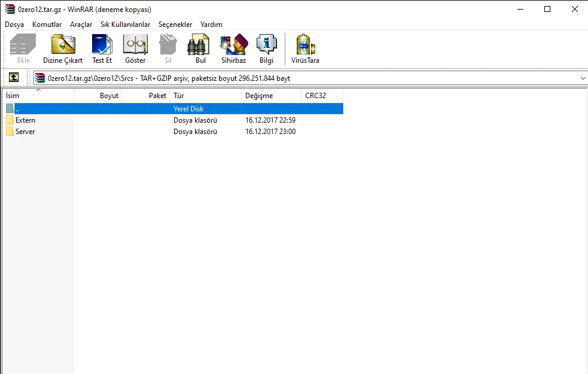Click archive icon in the address bar

click(39, 78)
